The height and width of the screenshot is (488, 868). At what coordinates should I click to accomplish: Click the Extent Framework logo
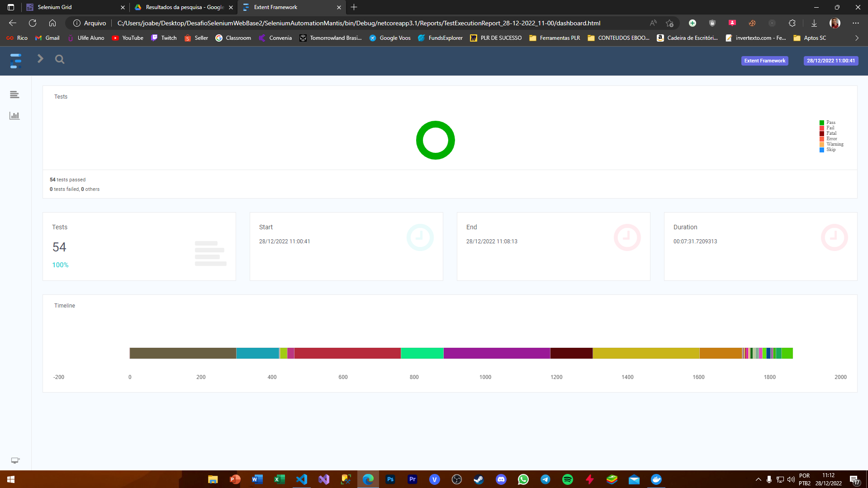(x=16, y=60)
